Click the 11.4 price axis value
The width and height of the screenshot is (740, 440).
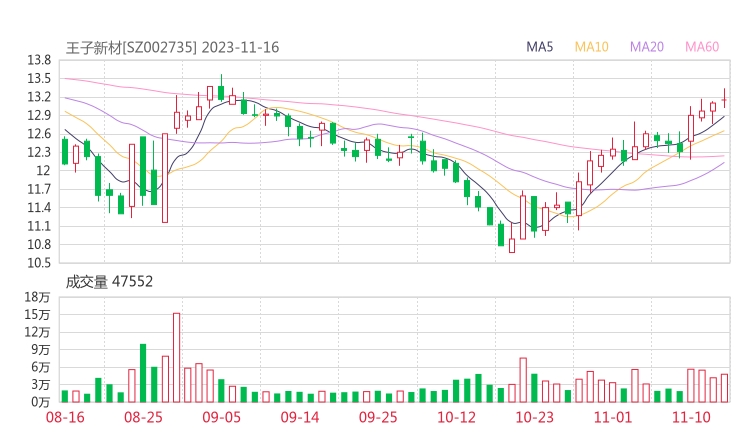pos(39,208)
